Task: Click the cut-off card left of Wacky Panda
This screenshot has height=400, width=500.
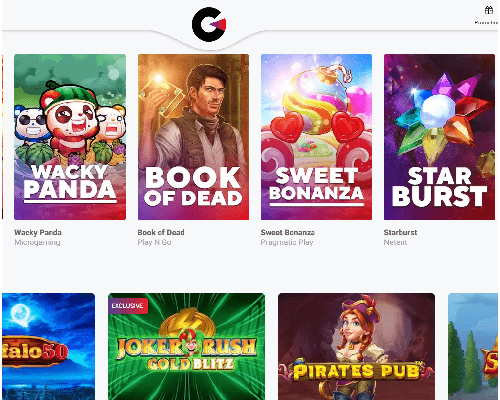Action: pyautogui.click(x=2, y=137)
